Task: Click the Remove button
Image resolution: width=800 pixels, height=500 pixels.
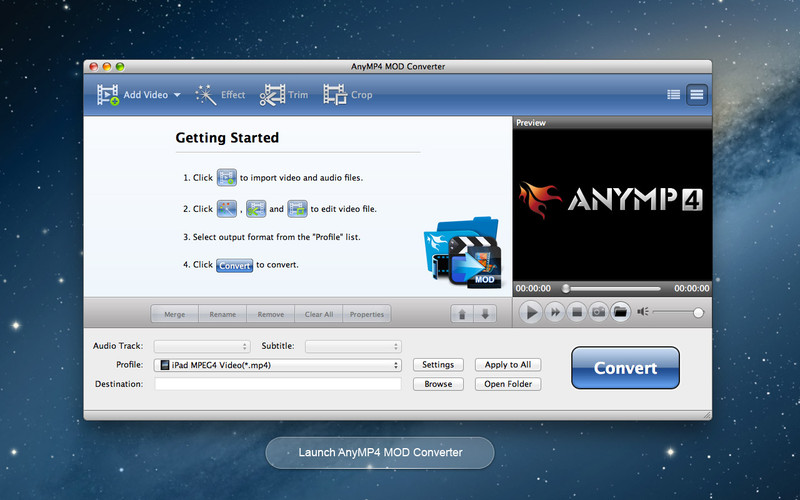Action: [270, 314]
